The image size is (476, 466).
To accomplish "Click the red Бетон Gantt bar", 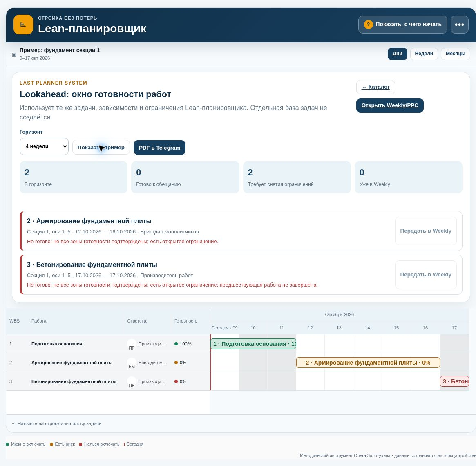I will click(454, 381).
